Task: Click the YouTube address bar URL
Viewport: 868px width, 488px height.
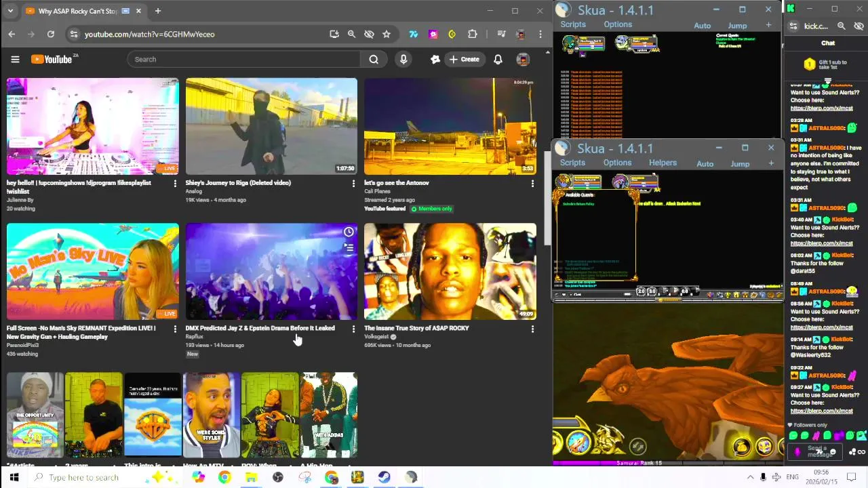Action: 149,34
